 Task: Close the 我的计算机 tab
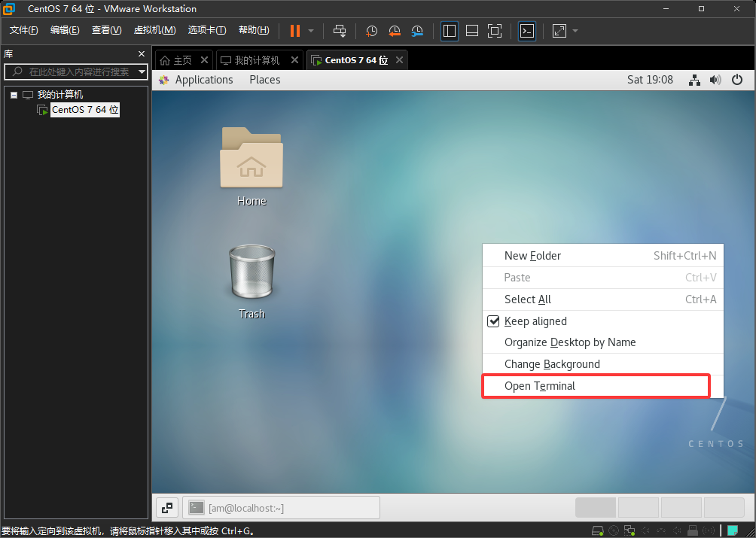pyautogui.click(x=294, y=59)
